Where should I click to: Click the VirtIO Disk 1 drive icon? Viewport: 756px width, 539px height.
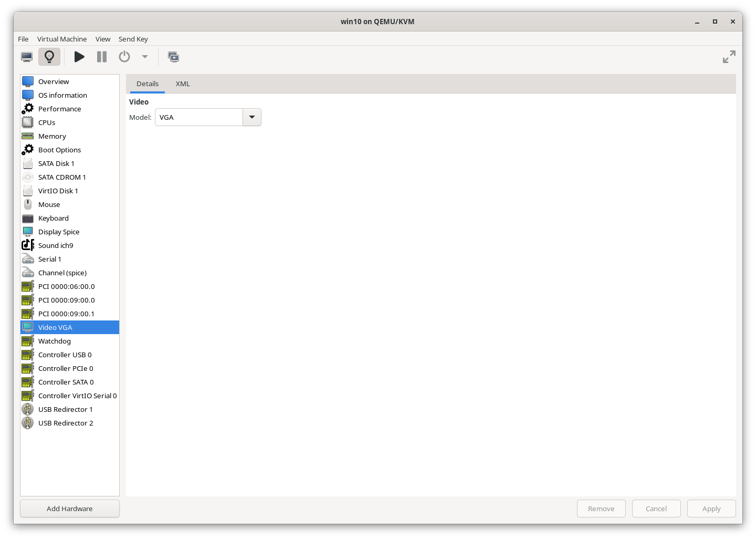click(28, 191)
